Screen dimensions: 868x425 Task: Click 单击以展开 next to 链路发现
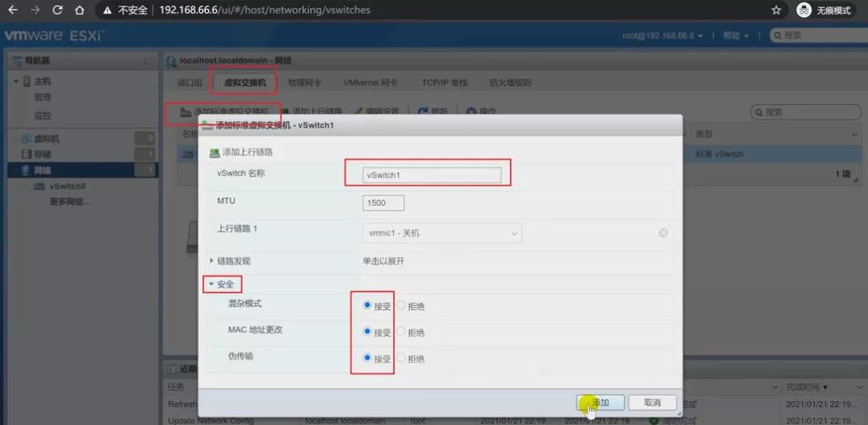tap(383, 261)
